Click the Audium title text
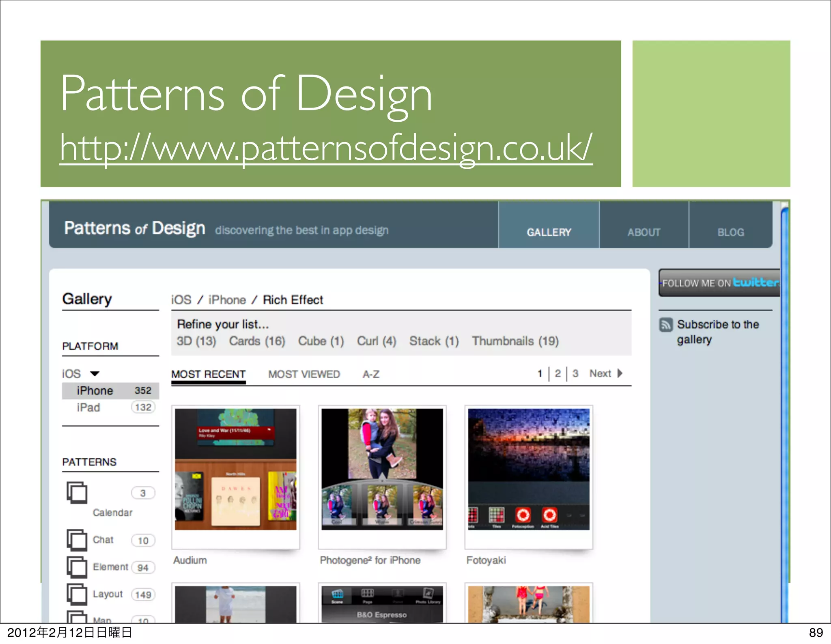The image size is (831, 644). pyautogui.click(x=190, y=560)
